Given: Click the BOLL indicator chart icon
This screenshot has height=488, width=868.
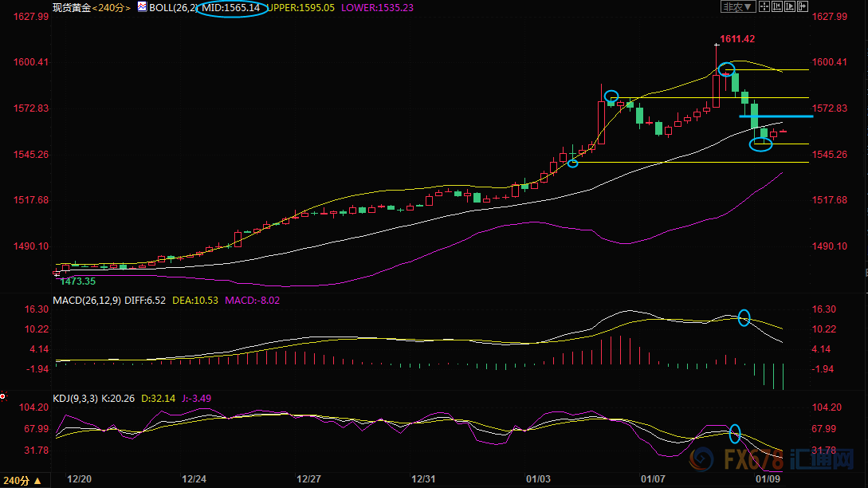Looking at the screenshot, I should point(142,6).
